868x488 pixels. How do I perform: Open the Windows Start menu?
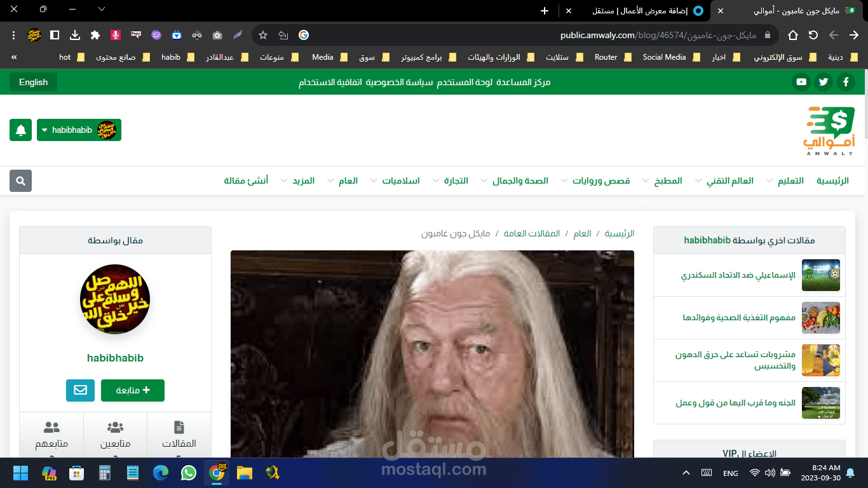pyautogui.click(x=21, y=473)
